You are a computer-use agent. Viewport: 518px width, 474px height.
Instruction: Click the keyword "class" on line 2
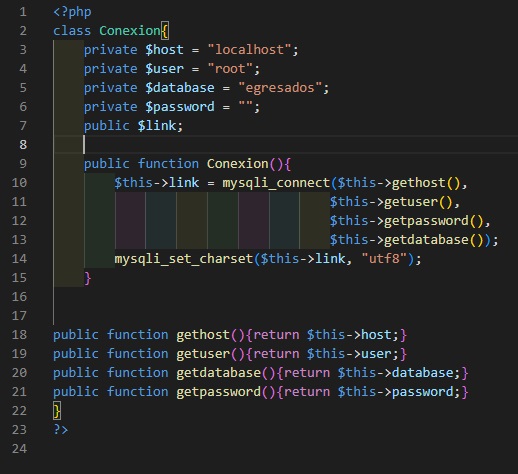(x=72, y=31)
